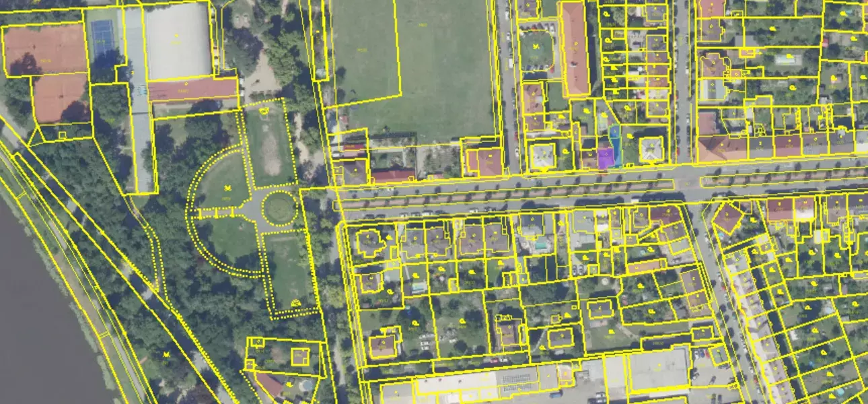Click the large white-roofed sports hall
This screenshot has width=868, height=404.
click(178, 40)
